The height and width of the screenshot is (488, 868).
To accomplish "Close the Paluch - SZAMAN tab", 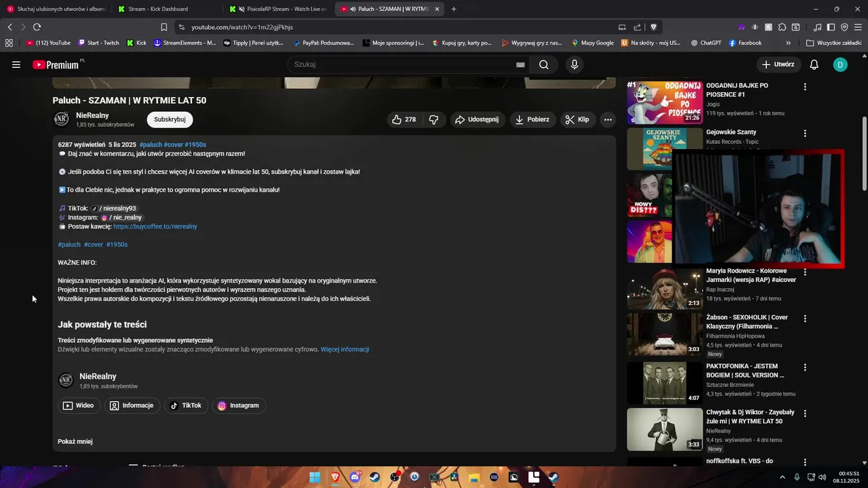I will (437, 9).
